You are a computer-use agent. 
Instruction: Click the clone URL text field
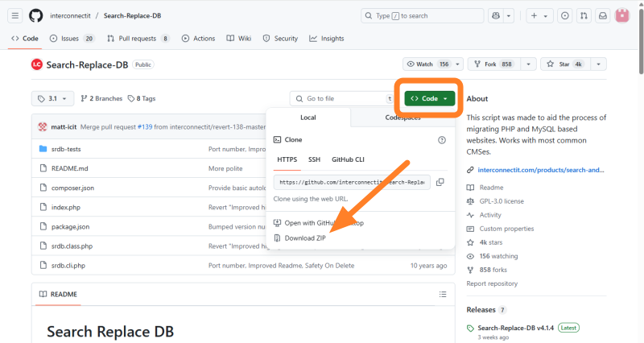click(x=352, y=182)
